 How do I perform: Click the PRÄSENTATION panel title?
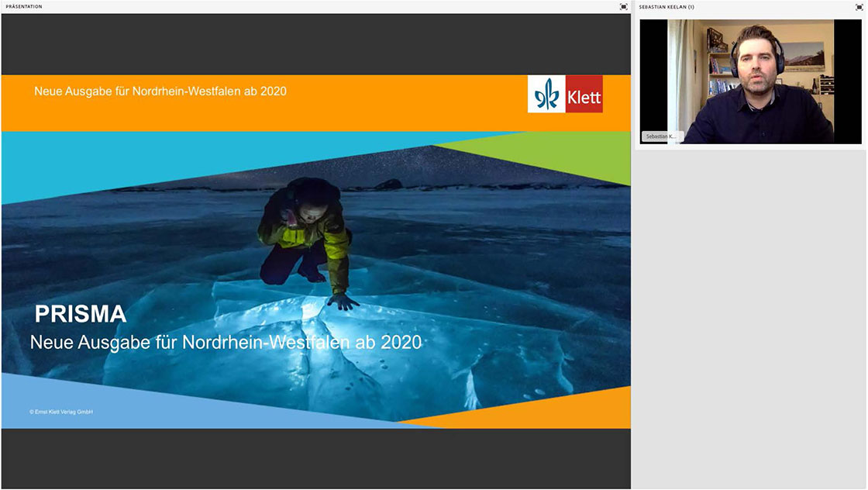[24, 7]
